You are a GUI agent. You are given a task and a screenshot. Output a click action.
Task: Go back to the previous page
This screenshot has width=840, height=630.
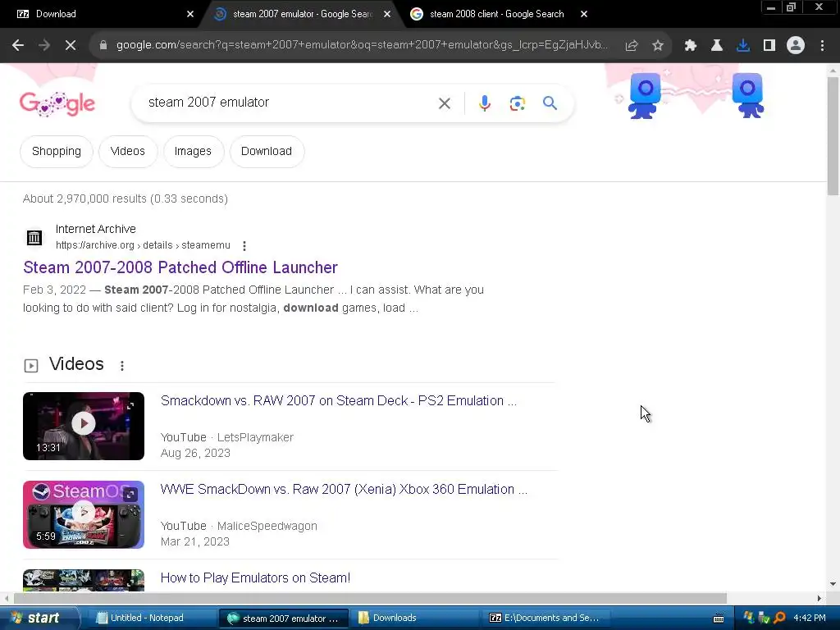(18, 46)
